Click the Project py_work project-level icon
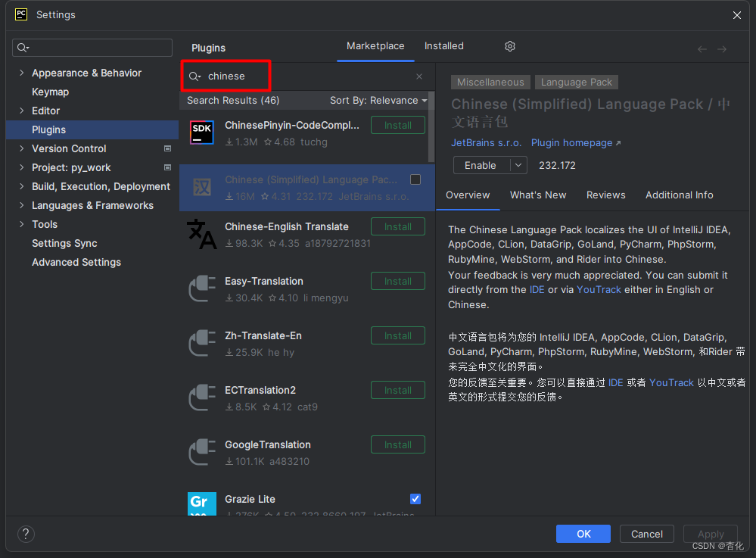 [x=167, y=167]
